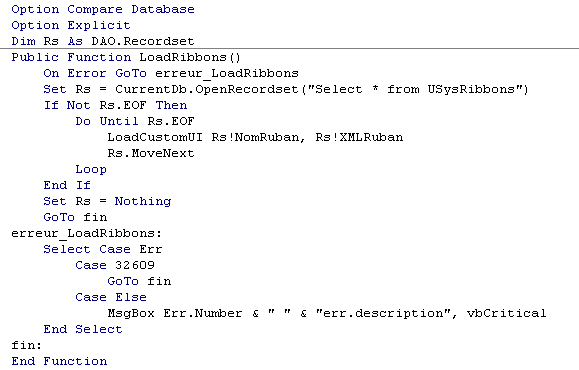Click the 'Set Rs = Nothing' line
Image resolution: width=579 pixels, height=370 pixels.
coord(107,201)
